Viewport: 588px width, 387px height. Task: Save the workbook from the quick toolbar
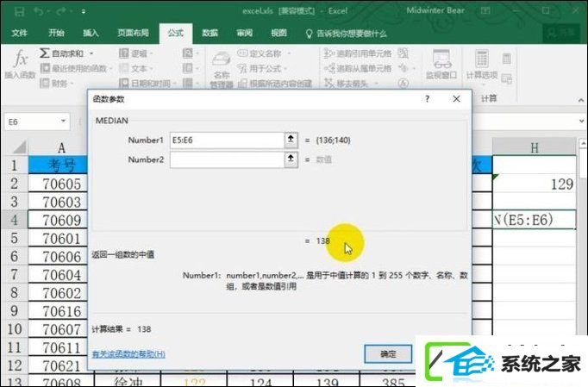pos(20,11)
